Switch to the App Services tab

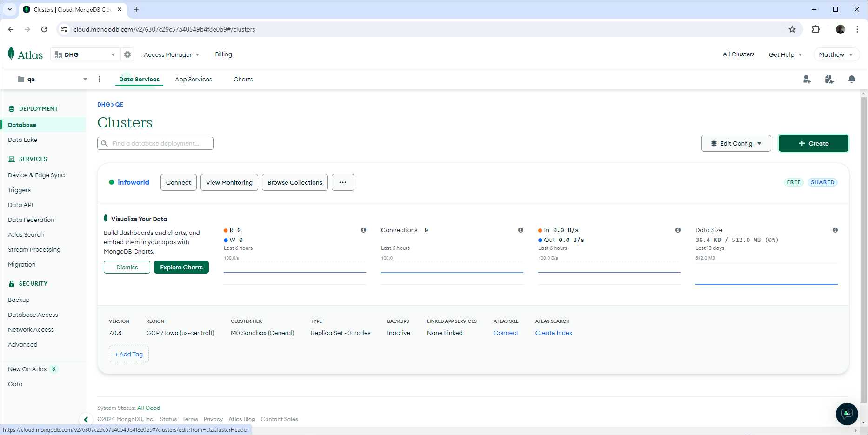(x=194, y=79)
